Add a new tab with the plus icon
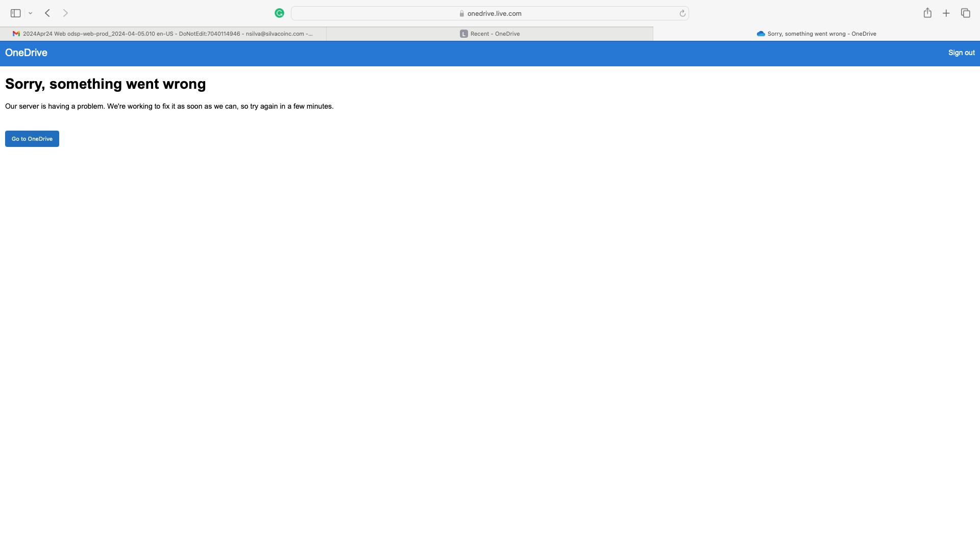 click(x=946, y=13)
